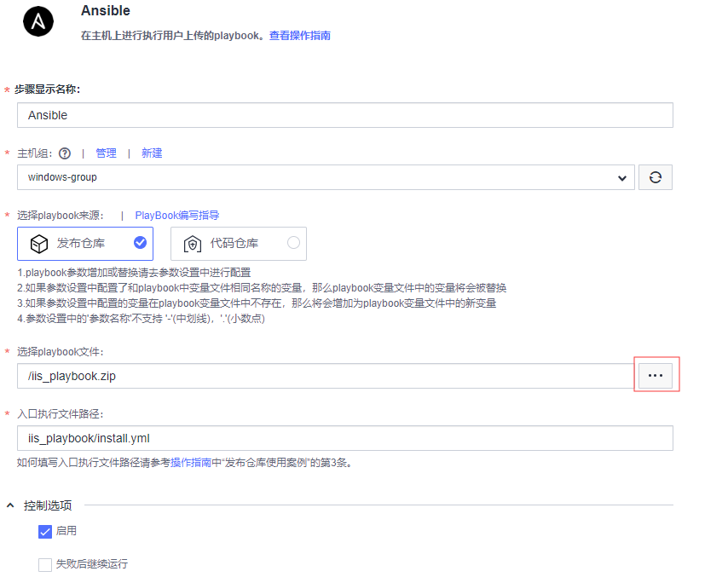Open PlayBook编写指导 link
Image resolution: width=728 pixels, height=577 pixels.
(x=177, y=216)
